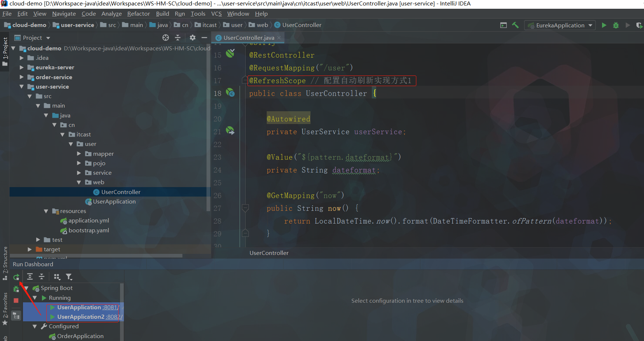This screenshot has width=644, height=341.
Task: Collapse the Spring Boot node in Run Dashboard
Action: (x=26, y=288)
